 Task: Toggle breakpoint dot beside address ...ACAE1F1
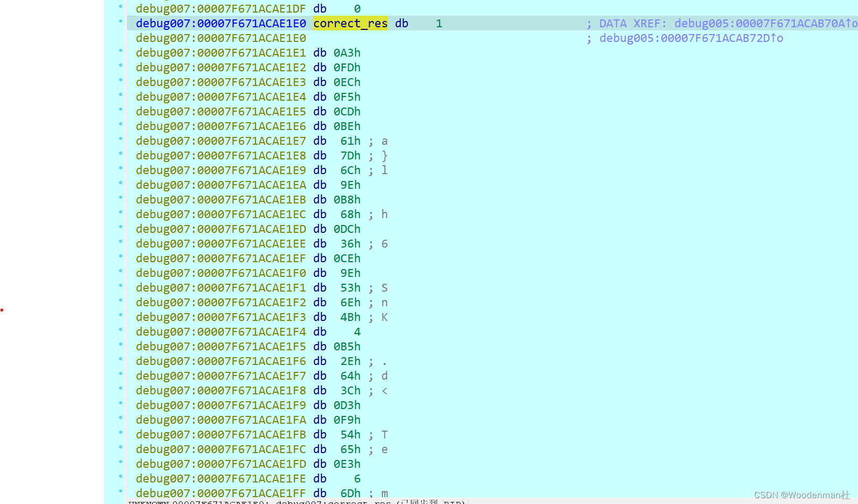121,285
